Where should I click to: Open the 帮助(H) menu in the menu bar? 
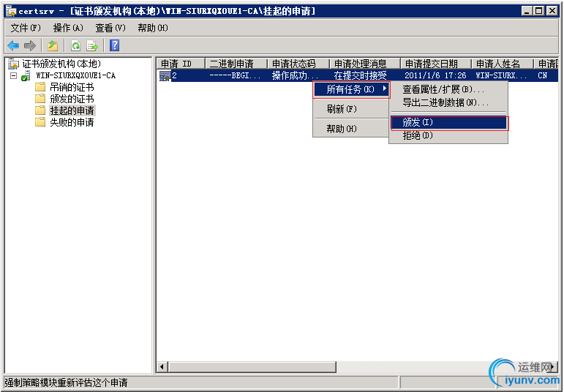153,28
